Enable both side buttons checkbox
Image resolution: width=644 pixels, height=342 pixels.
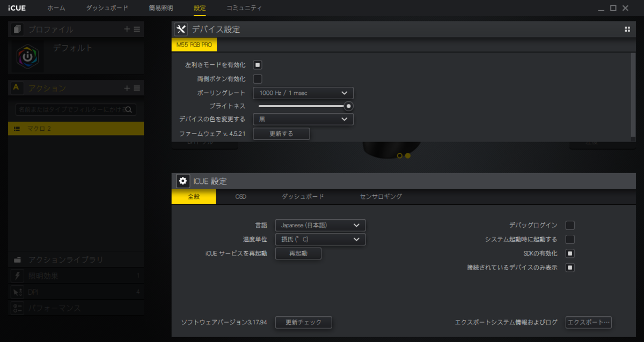[x=258, y=79]
